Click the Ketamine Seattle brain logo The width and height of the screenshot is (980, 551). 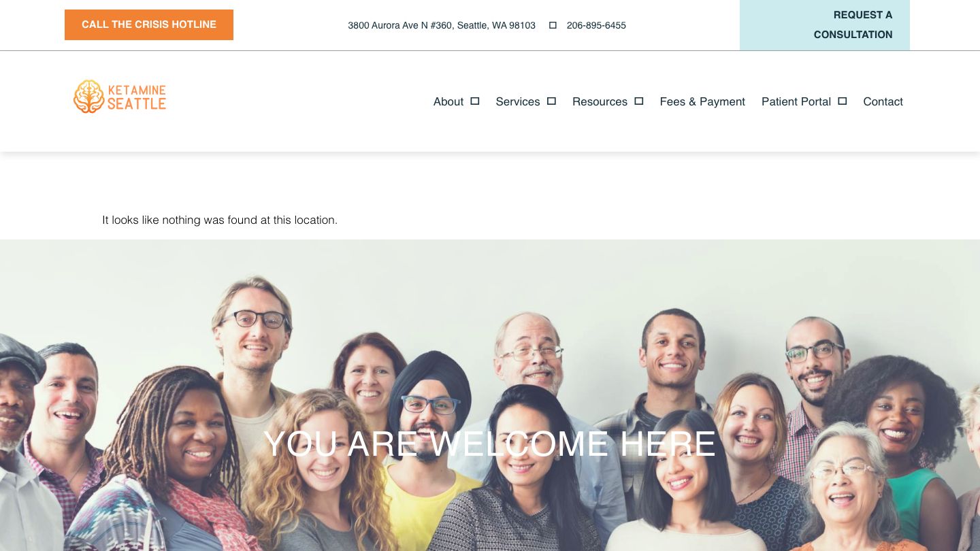click(89, 97)
